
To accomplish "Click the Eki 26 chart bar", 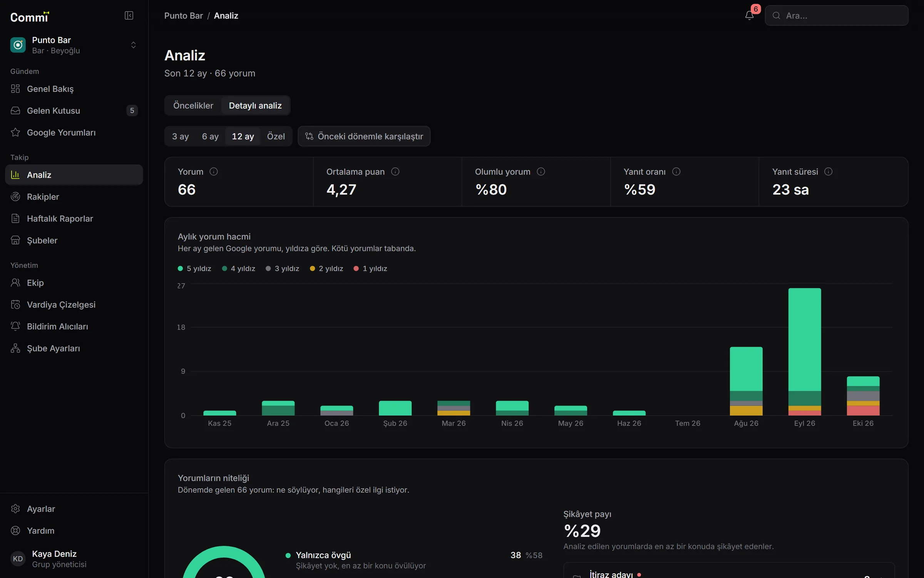I will pos(863,396).
